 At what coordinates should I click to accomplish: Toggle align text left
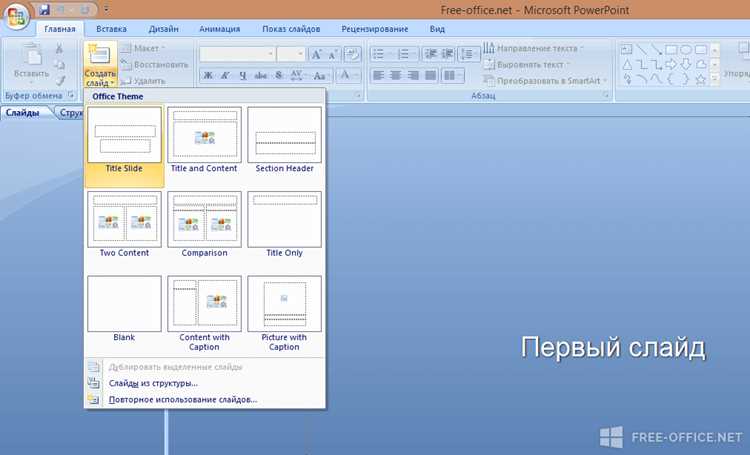(378, 76)
